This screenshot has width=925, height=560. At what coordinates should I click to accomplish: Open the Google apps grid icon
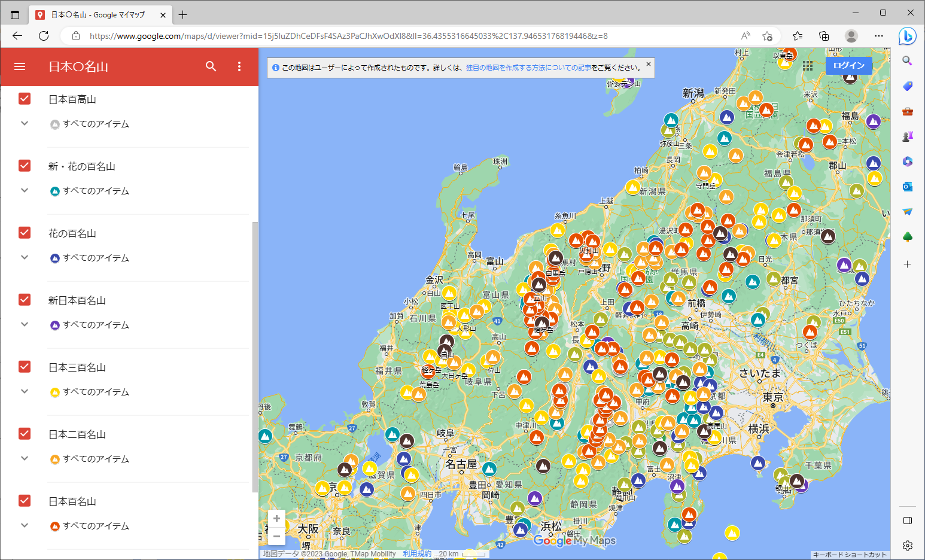pyautogui.click(x=808, y=66)
